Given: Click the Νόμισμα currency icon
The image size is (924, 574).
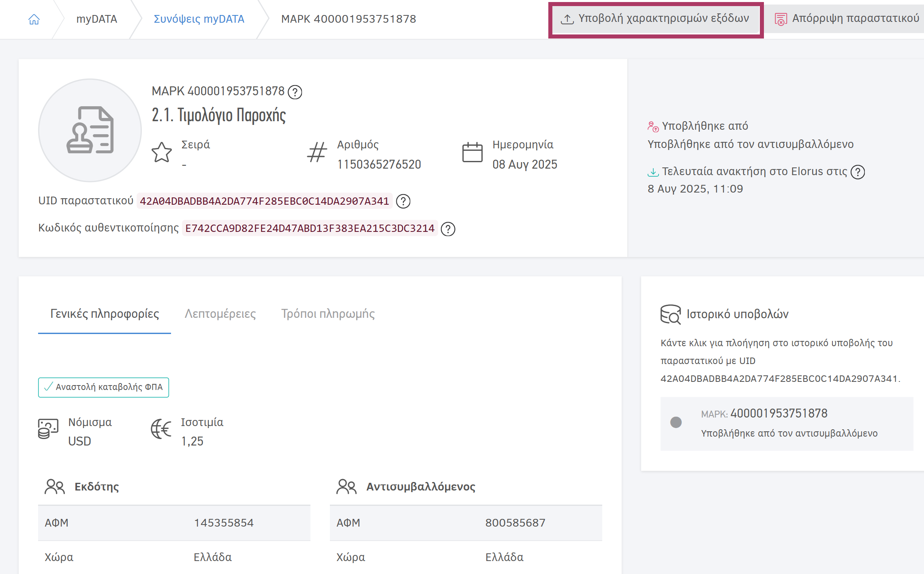Looking at the screenshot, I should pos(48,429).
